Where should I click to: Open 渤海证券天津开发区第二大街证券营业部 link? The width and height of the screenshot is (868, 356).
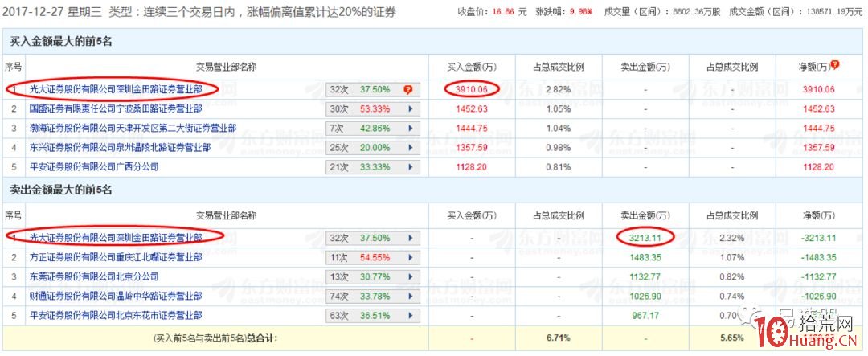(133, 128)
